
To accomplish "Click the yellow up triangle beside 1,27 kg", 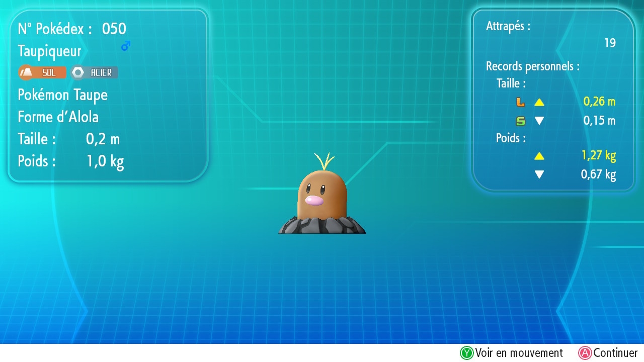I will [539, 156].
